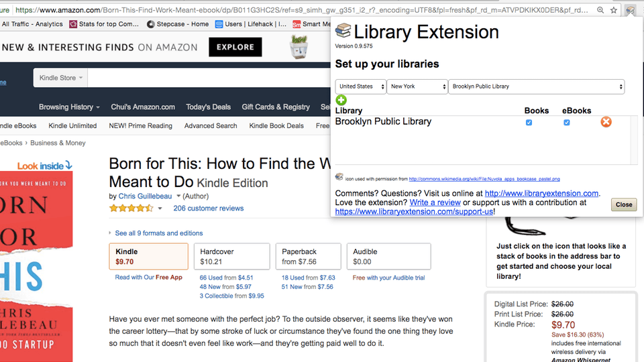Click the zoom magnifier icon in address bar

point(600,10)
